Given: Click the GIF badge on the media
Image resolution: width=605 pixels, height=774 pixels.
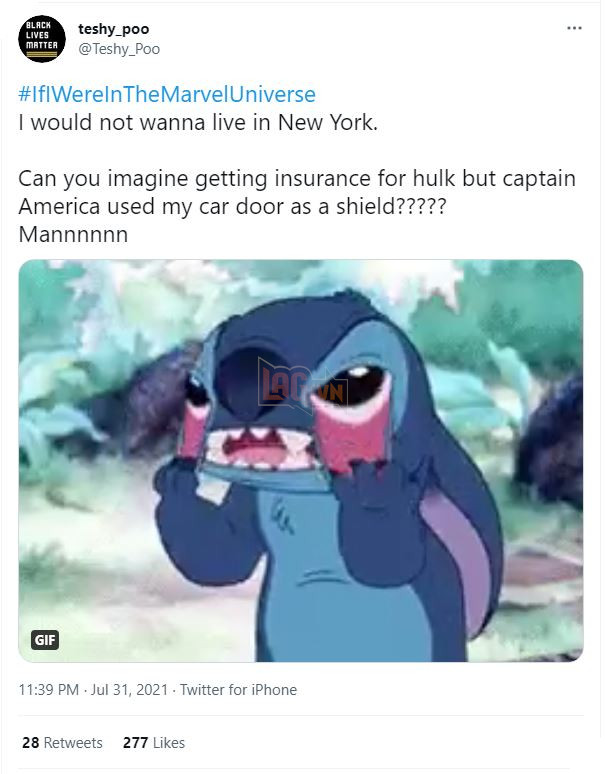Looking at the screenshot, I should point(45,640).
